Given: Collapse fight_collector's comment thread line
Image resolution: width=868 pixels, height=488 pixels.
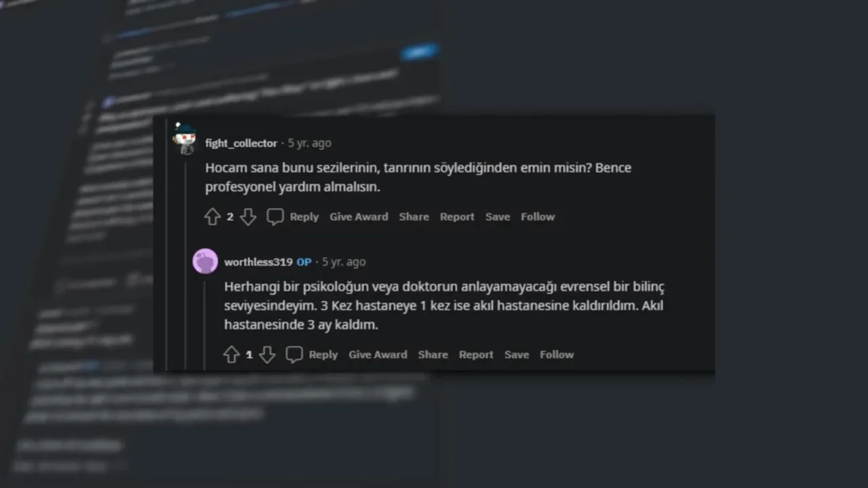Looking at the screenshot, I should point(186,264).
